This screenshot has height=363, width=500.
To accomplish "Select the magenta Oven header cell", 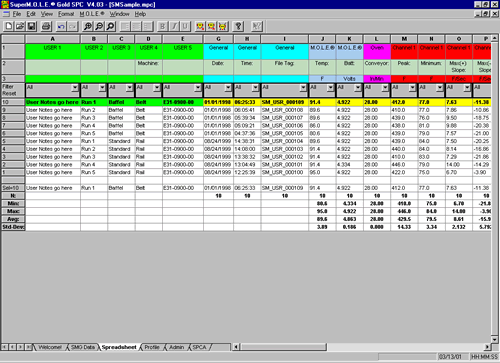I will pyautogui.click(x=377, y=51).
